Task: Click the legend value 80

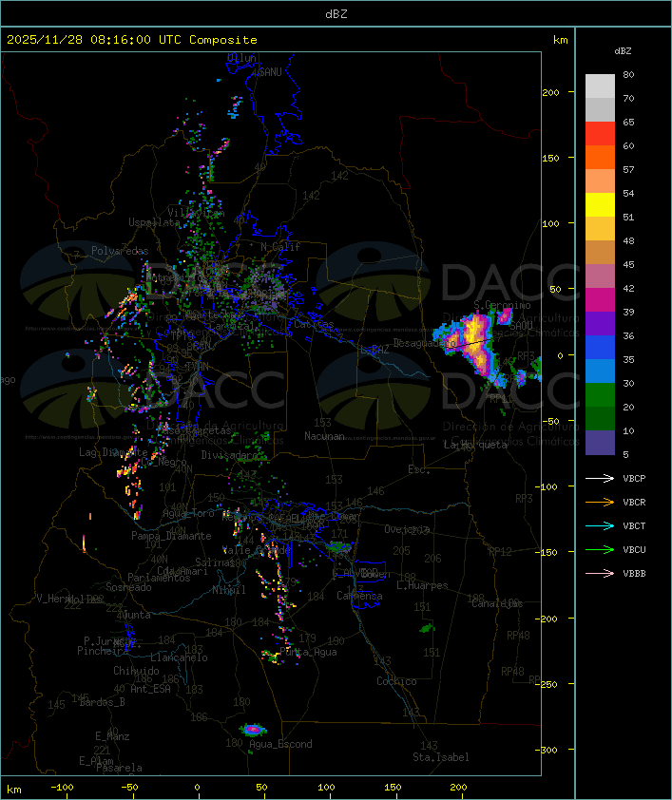Action: tap(628, 74)
